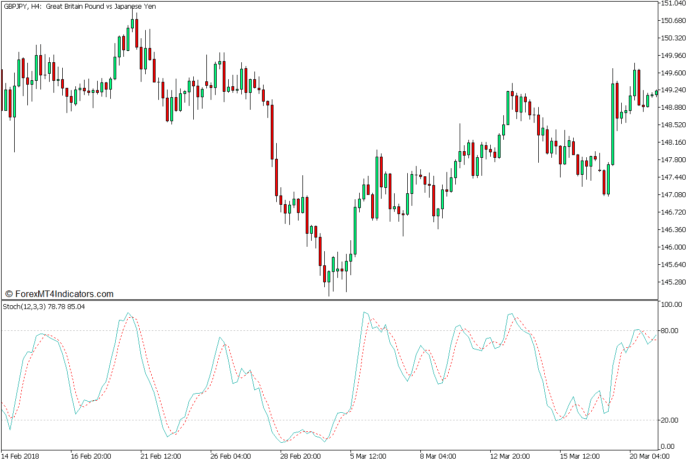This screenshot has height=463, width=696.
Task: Click the 20.00 stochastic level label
Action: (669, 420)
